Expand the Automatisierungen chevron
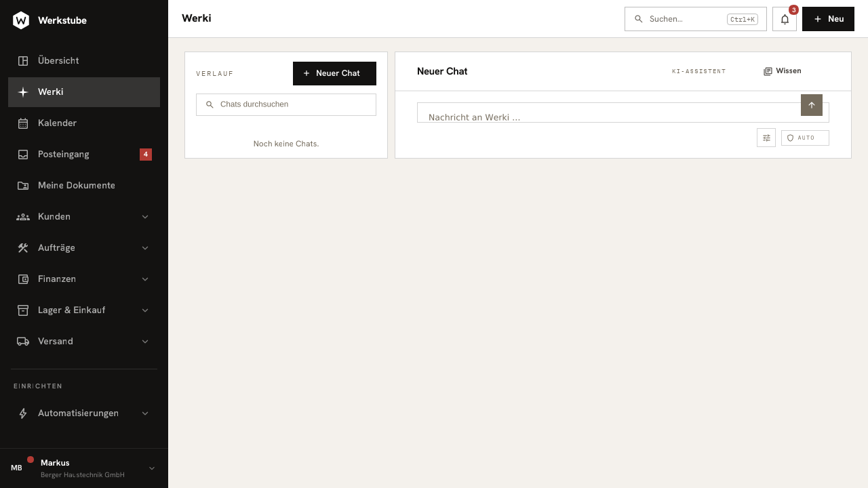This screenshot has width=868, height=488. pyautogui.click(x=145, y=413)
